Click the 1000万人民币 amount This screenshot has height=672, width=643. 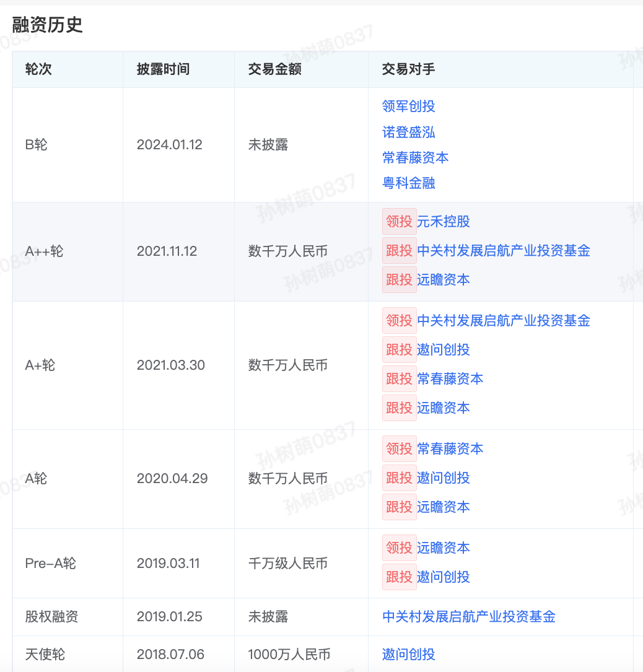tap(289, 655)
